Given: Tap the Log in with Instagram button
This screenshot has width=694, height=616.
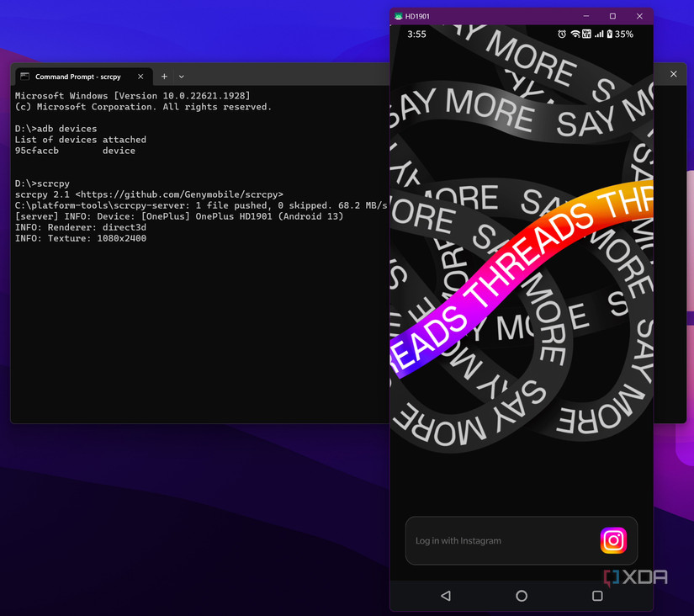Looking at the screenshot, I should click(x=505, y=540).
